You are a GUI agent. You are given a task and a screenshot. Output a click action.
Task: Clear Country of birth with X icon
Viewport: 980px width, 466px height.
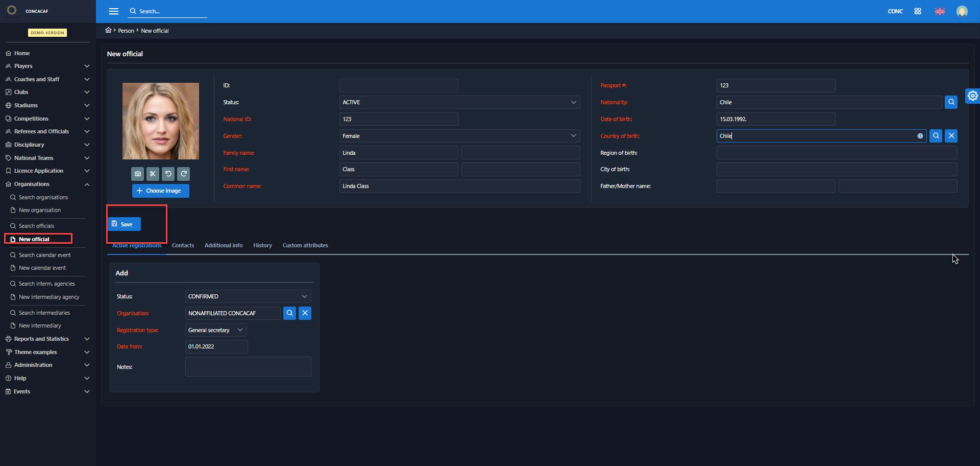951,136
